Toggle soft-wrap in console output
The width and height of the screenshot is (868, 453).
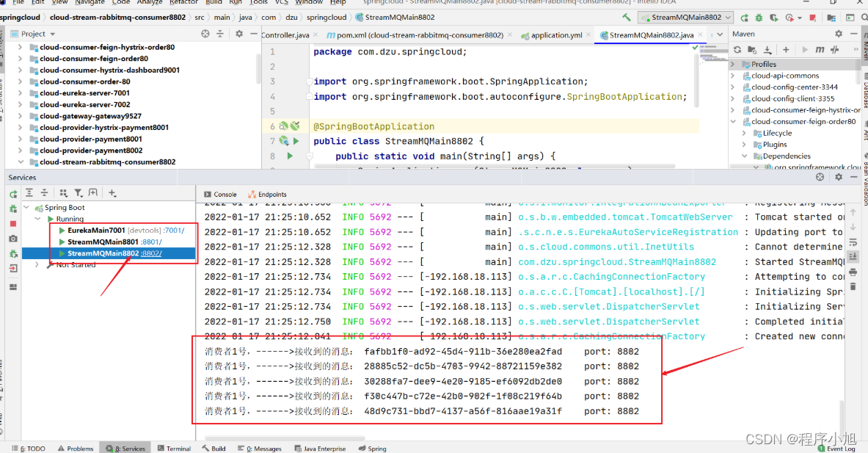coord(853,242)
